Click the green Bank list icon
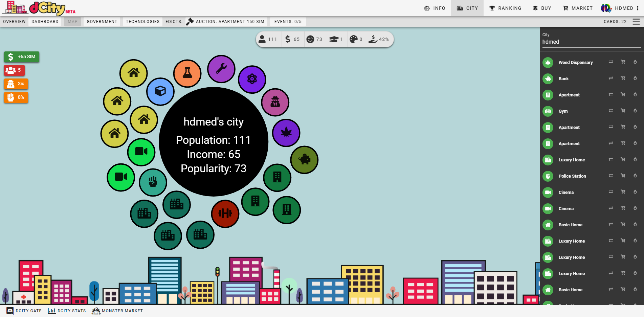This screenshot has width=644, height=317. (x=548, y=79)
